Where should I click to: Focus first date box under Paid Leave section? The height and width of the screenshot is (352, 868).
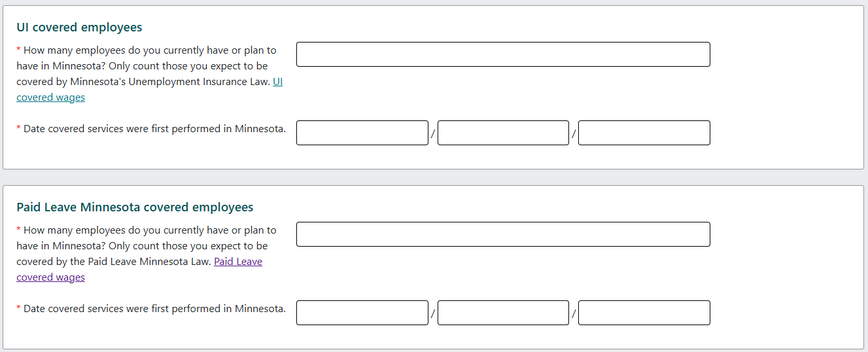362,313
